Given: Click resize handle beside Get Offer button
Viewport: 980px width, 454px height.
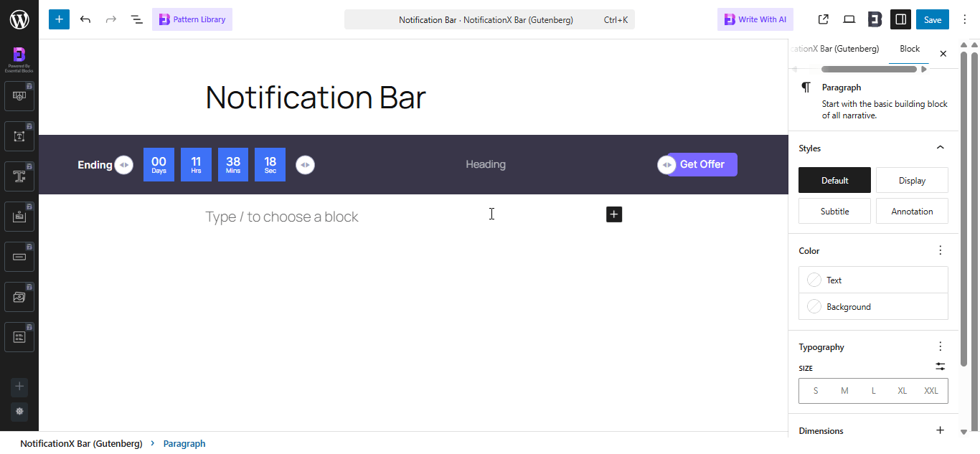Looking at the screenshot, I should pyautogui.click(x=666, y=165).
